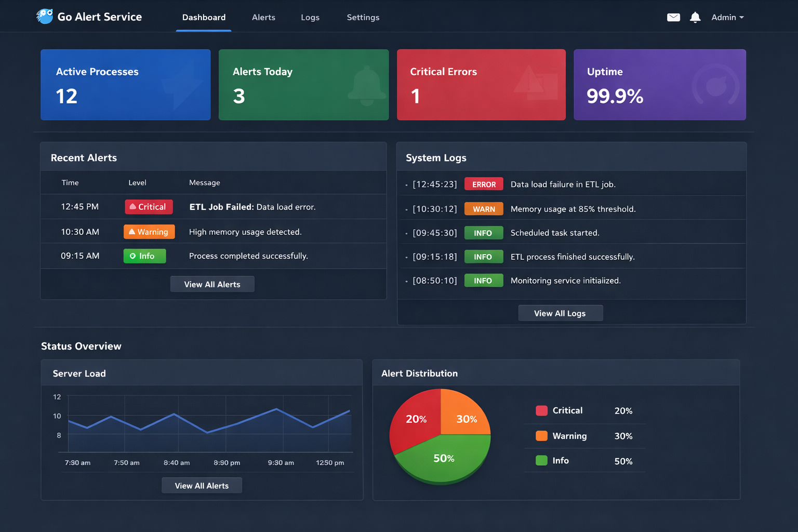Click the Go Alert Service logo icon
The image size is (798, 532).
[x=45, y=16]
